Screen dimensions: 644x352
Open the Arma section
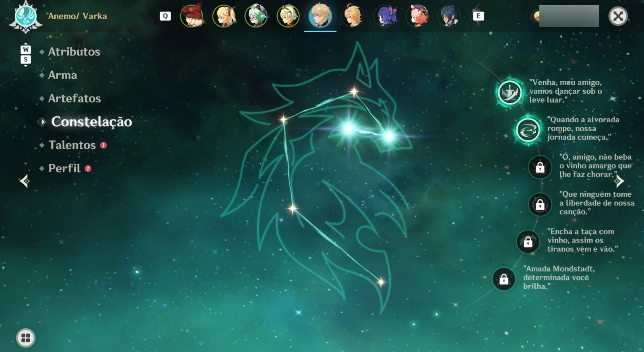pyautogui.click(x=62, y=75)
